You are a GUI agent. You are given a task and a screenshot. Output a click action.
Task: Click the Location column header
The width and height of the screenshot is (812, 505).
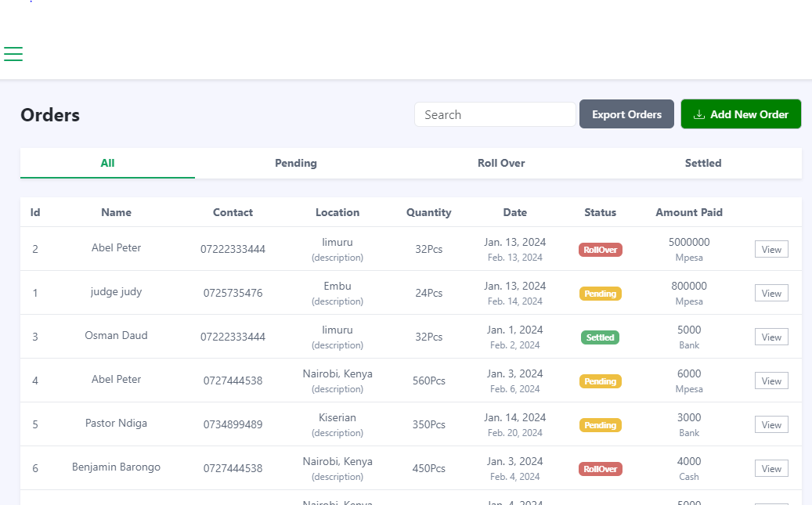coord(337,212)
